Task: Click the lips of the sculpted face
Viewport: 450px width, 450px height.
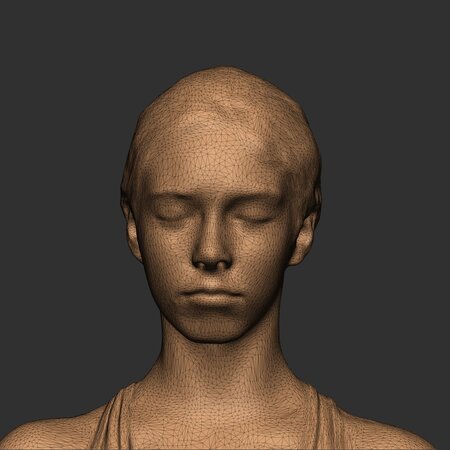Action: coord(211,296)
